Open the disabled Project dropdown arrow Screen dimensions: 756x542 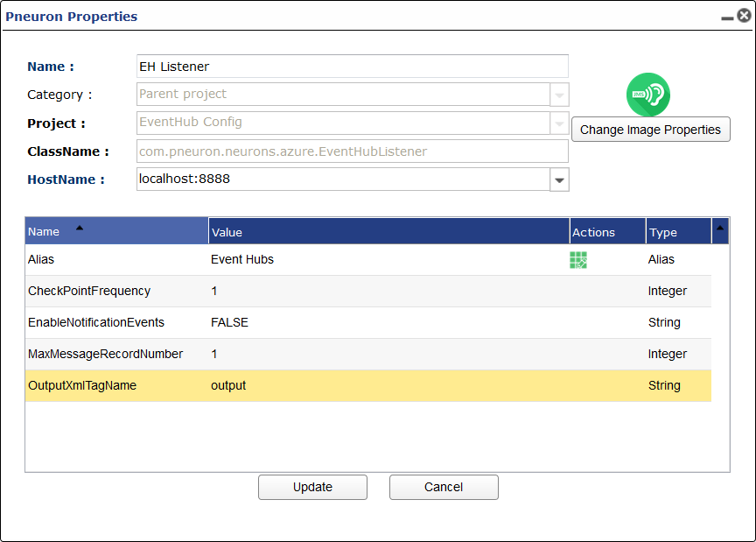559,123
